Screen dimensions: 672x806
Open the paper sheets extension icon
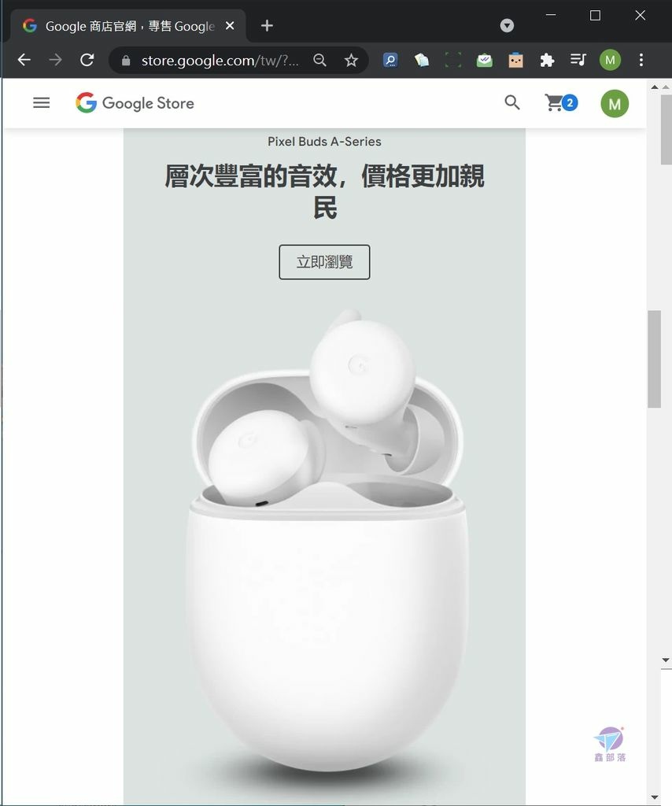pos(422,60)
